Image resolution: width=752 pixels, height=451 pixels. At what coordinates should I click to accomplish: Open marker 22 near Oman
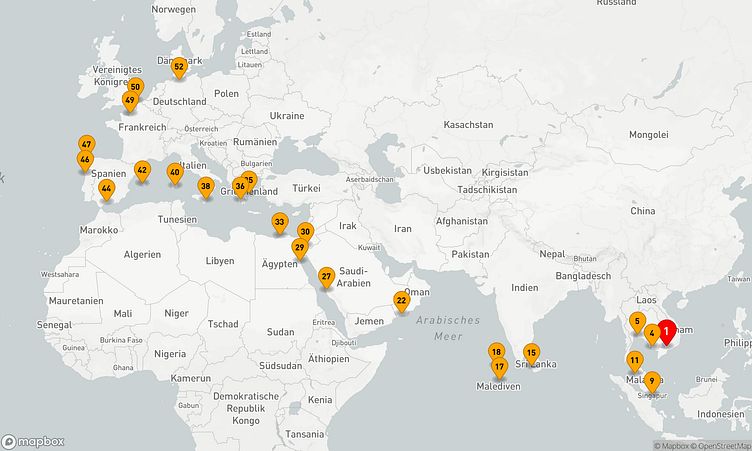pyautogui.click(x=401, y=300)
